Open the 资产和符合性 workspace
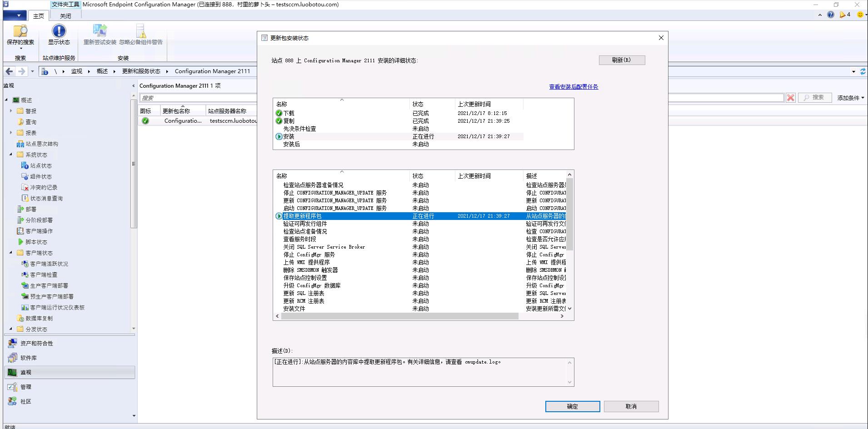This screenshot has width=868, height=429. [70, 344]
